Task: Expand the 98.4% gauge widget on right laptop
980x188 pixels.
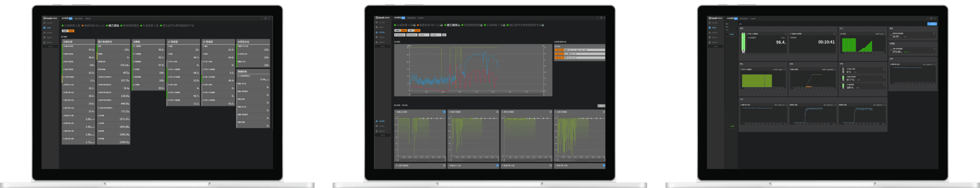Action: coord(786,34)
